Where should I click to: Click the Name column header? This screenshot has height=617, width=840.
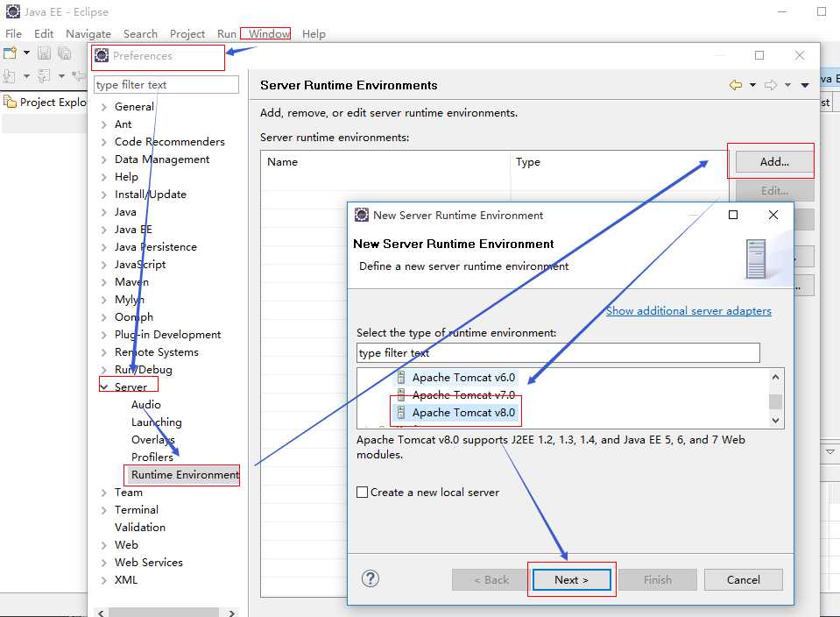[385, 162]
